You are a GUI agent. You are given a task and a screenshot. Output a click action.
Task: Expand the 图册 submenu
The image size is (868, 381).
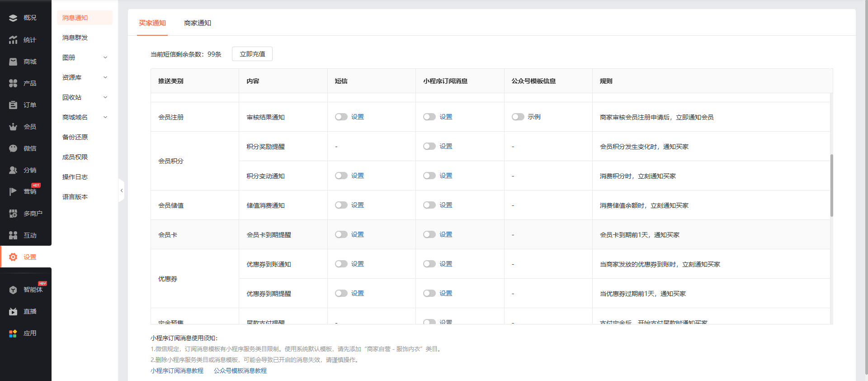coord(105,57)
